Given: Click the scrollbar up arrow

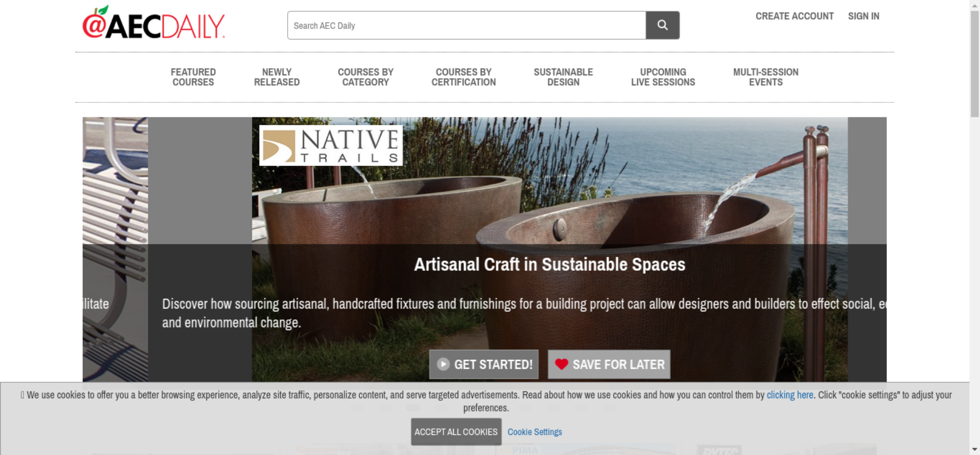Looking at the screenshot, I should [975, 5].
